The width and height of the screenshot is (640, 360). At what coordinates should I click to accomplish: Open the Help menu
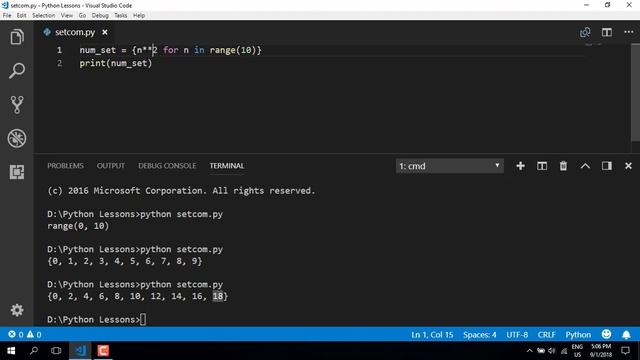pos(139,16)
